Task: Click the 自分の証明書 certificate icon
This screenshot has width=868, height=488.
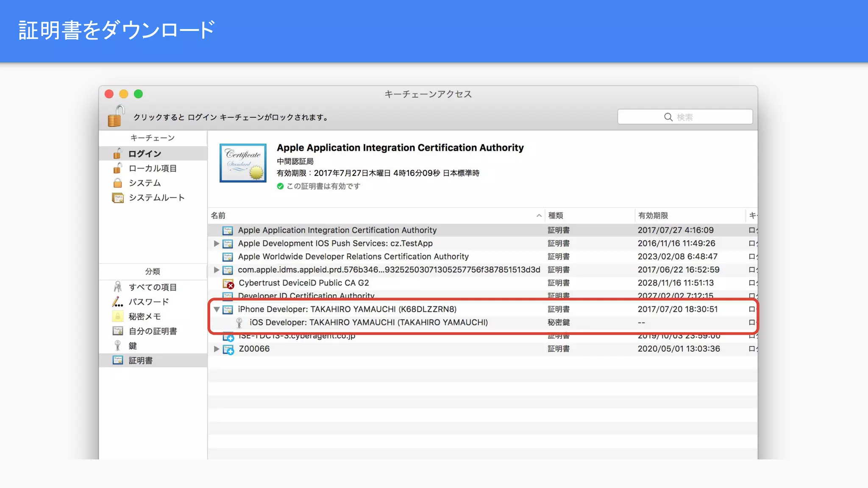Action: 118,331
